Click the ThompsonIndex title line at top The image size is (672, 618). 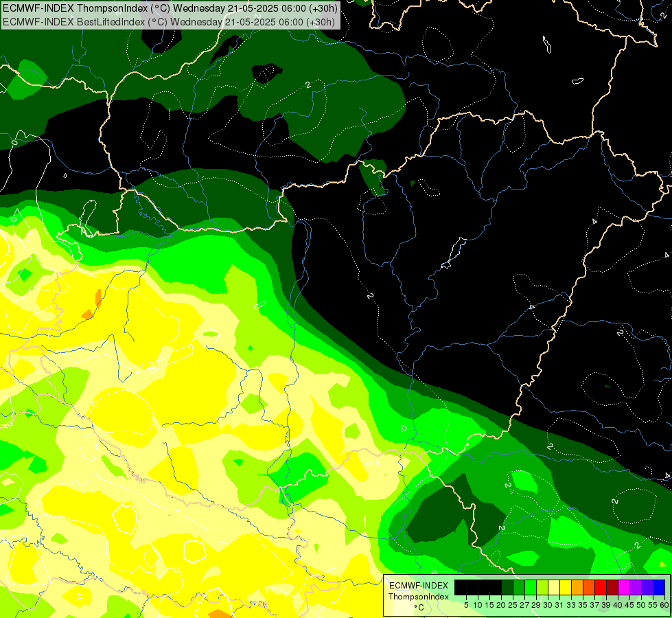(170, 8)
